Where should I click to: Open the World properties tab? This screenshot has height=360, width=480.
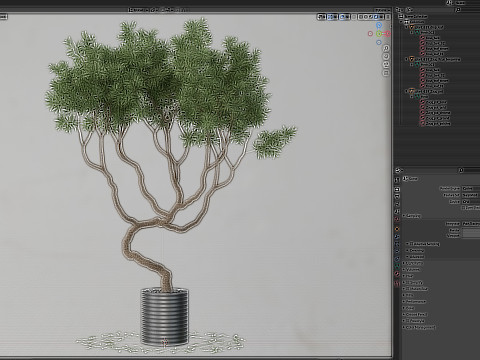pyautogui.click(x=397, y=219)
